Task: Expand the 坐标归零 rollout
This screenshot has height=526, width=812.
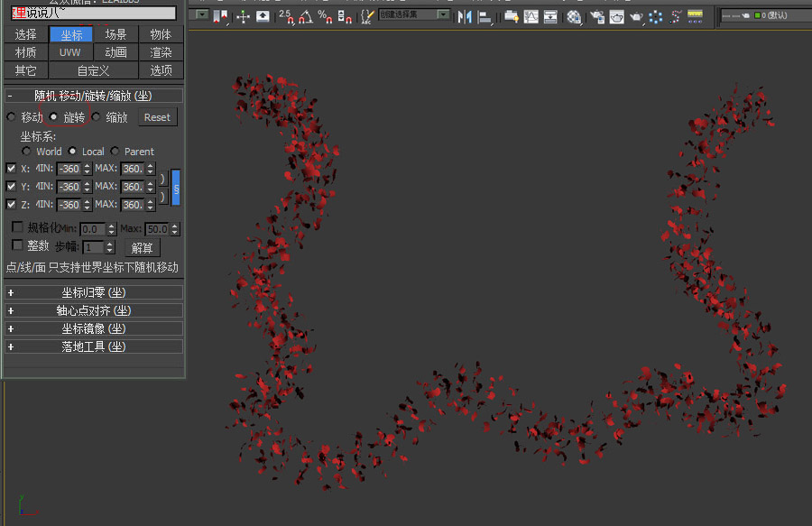Action: click(94, 292)
